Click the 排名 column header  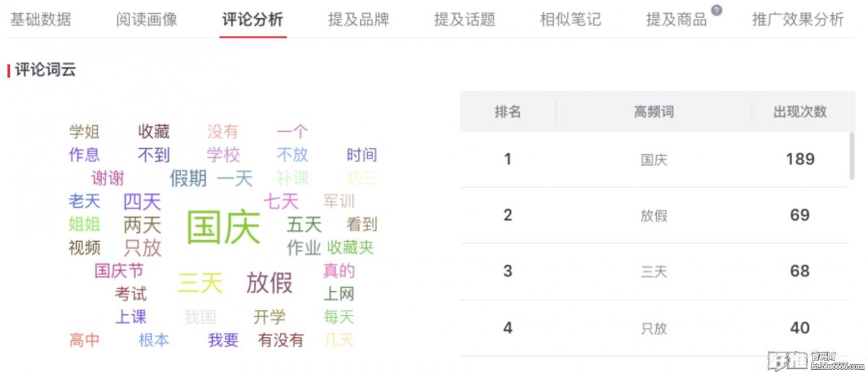pyautogui.click(x=508, y=112)
